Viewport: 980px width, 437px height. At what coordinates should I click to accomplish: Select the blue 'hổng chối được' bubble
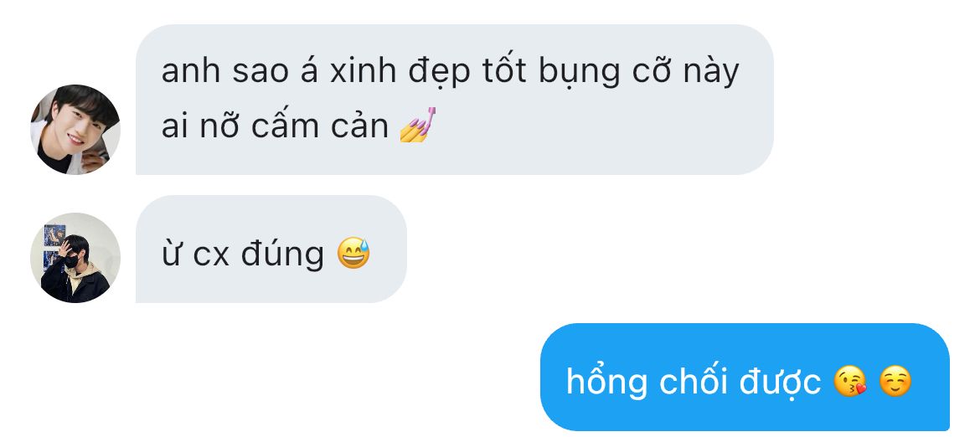coord(745,377)
